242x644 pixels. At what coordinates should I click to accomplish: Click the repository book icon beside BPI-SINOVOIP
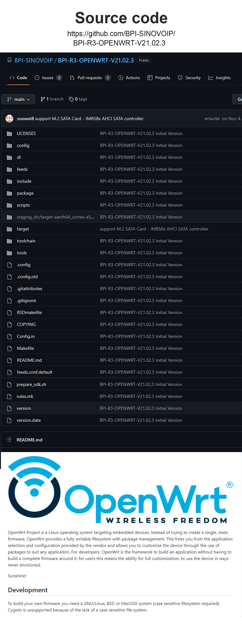(x=10, y=60)
